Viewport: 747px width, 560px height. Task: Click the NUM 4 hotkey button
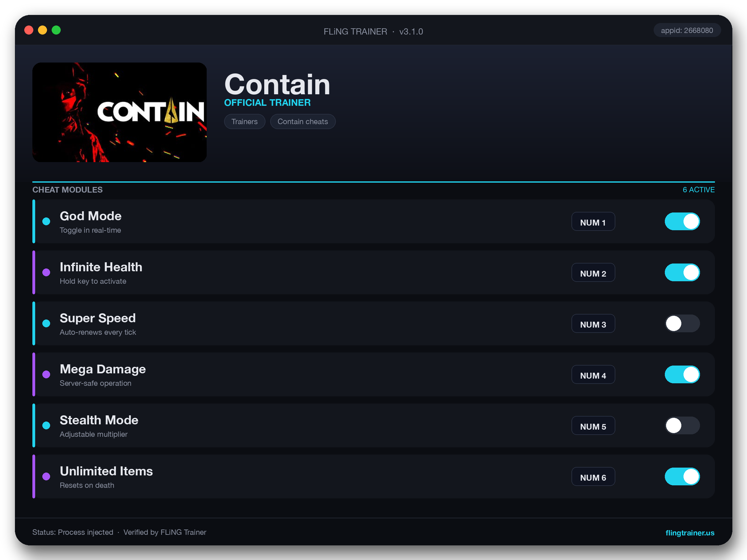click(x=593, y=374)
